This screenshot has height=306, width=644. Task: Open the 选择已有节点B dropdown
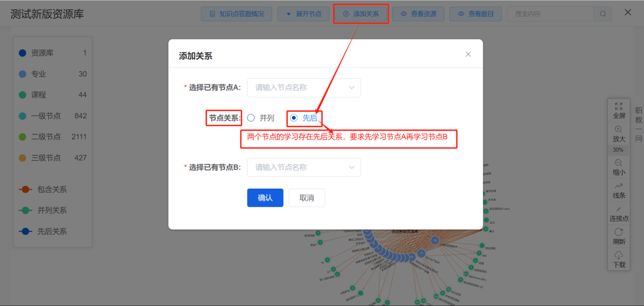(303, 167)
